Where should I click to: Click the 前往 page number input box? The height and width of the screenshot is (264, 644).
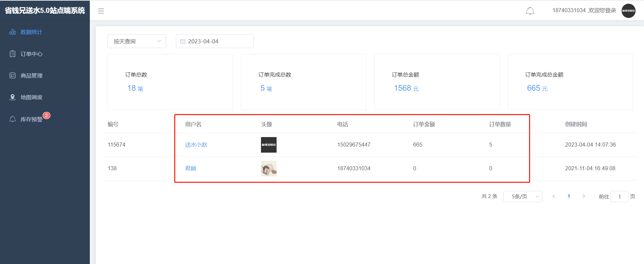[x=619, y=197]
